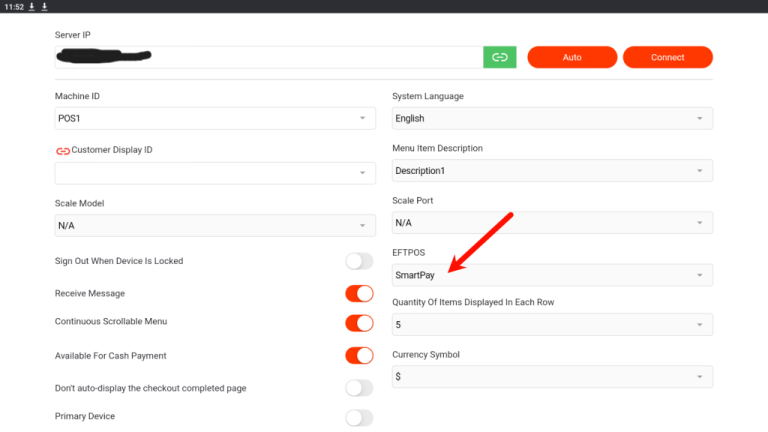Click first download icon in status bar
The image size is (768, 432).
tap(31, 6)
